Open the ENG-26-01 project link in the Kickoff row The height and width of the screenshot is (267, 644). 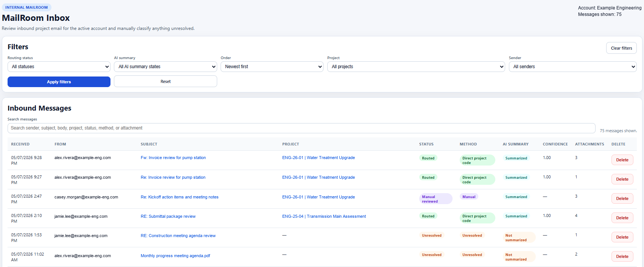pos(319,197)
